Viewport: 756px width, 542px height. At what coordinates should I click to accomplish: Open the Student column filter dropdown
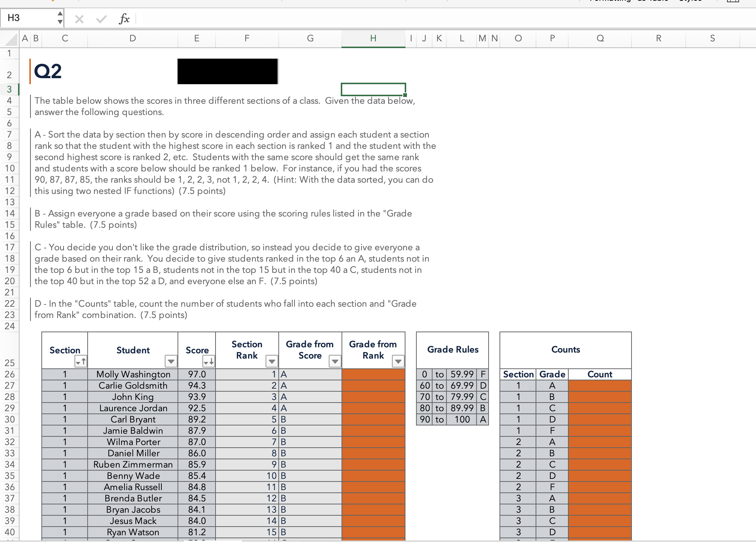coord(171,361)
